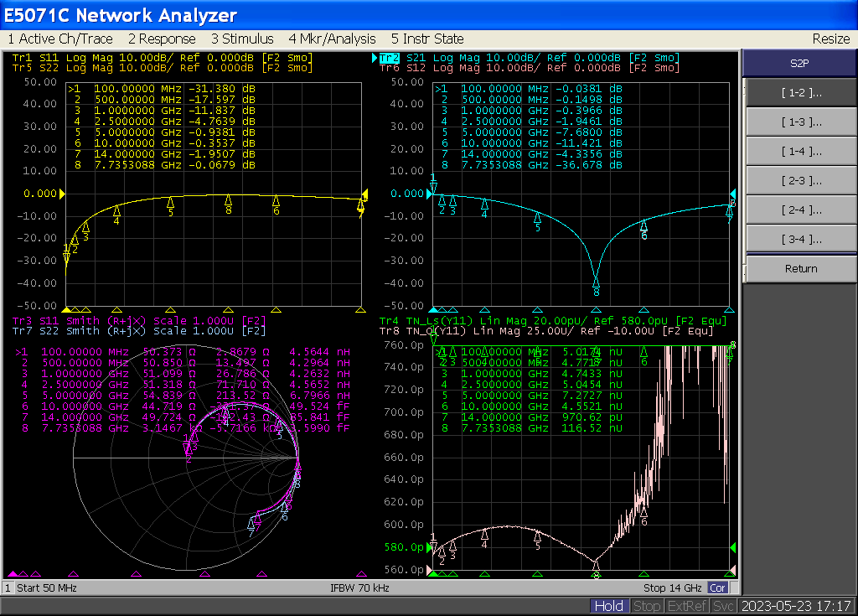
Task: Click the highlighted Tr2 S21 trace label
Action: pyautogui.click(x=530, y=58)
